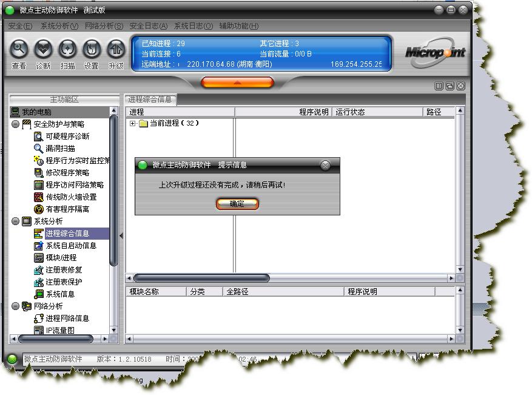The width and height of the screenshot is (532, 395).
Task: Click the third small panel close icon at top right
Action: tap(461, 86)
